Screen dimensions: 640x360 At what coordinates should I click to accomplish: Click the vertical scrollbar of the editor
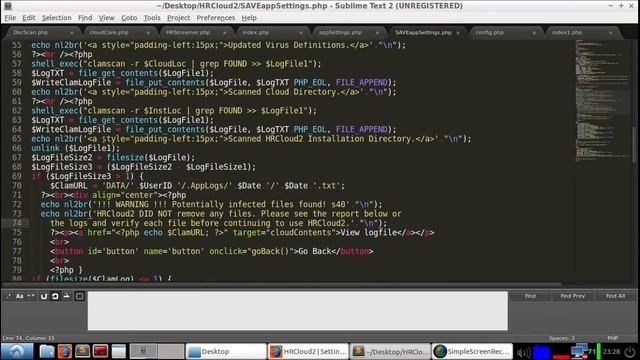point(634,145)
